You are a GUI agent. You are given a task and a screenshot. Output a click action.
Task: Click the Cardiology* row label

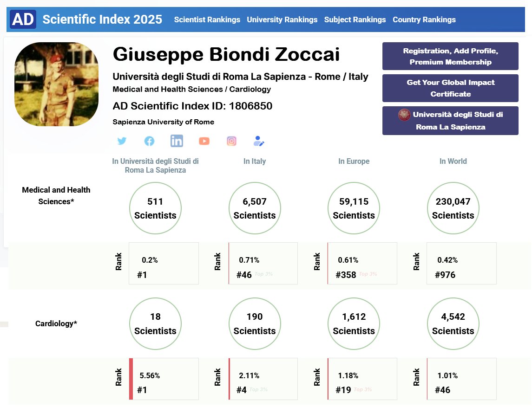point(56,323)
